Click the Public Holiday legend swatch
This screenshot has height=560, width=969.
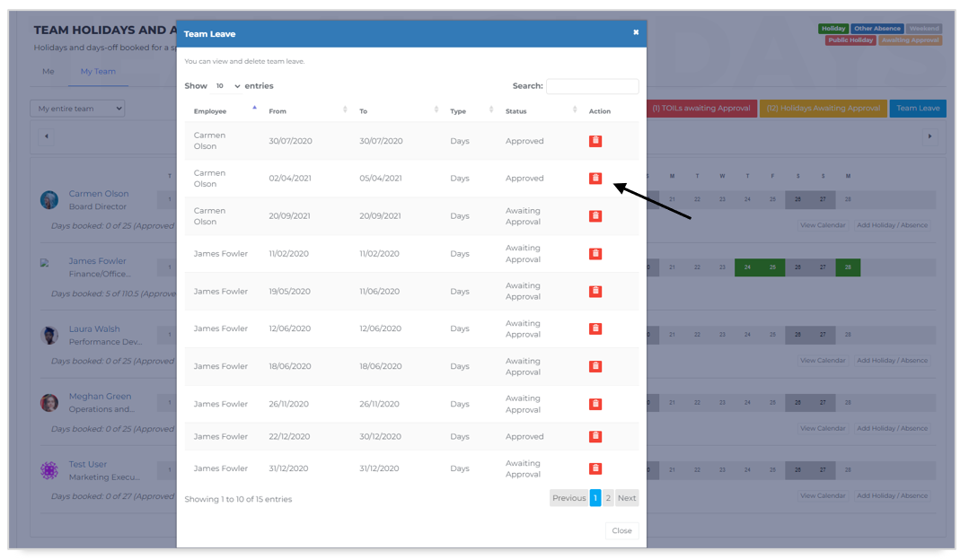point(850,40)
